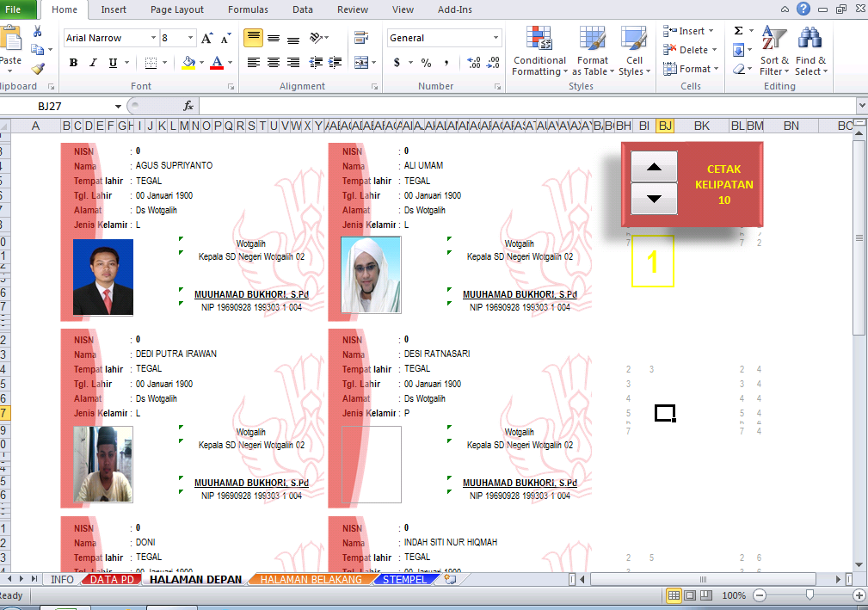
Task: Toggle Middle Align button
Action: [x=274, y=38]
